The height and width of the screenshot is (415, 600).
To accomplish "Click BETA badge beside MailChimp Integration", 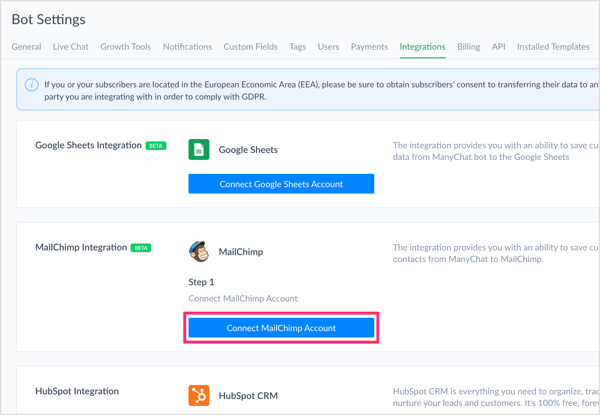I will click(141, 248).
